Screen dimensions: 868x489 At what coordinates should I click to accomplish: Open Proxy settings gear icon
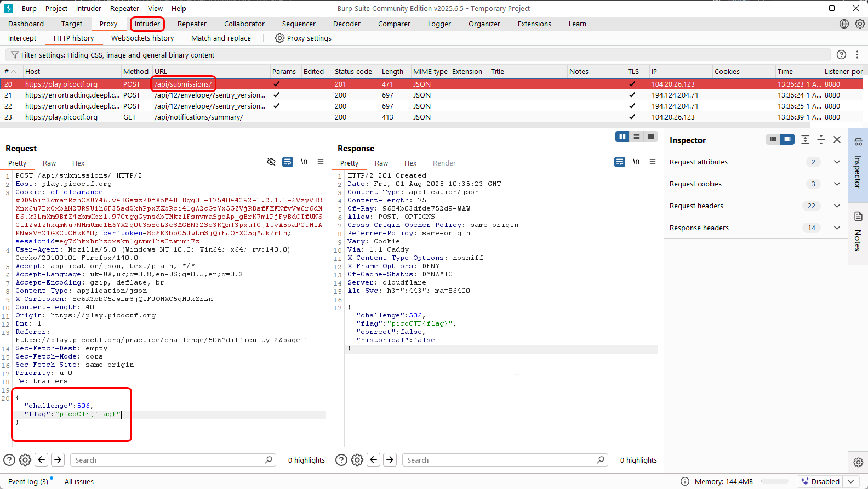tap(279, 38)
